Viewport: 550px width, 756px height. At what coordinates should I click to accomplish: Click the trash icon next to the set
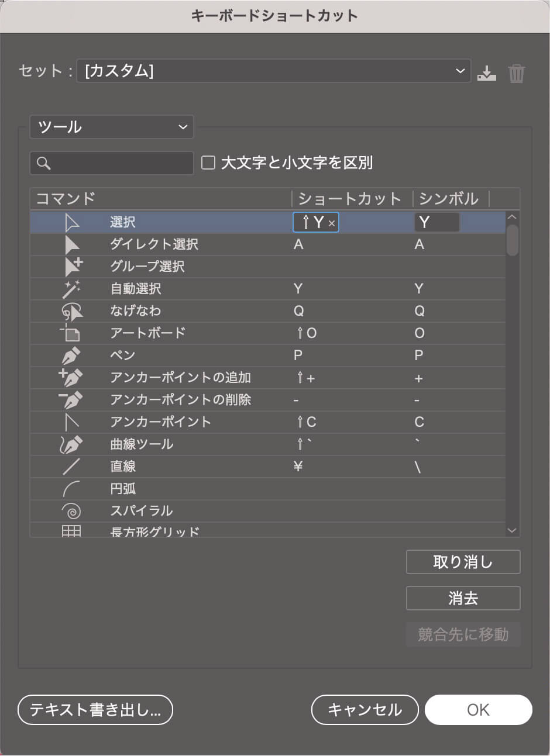click(516, 73)
